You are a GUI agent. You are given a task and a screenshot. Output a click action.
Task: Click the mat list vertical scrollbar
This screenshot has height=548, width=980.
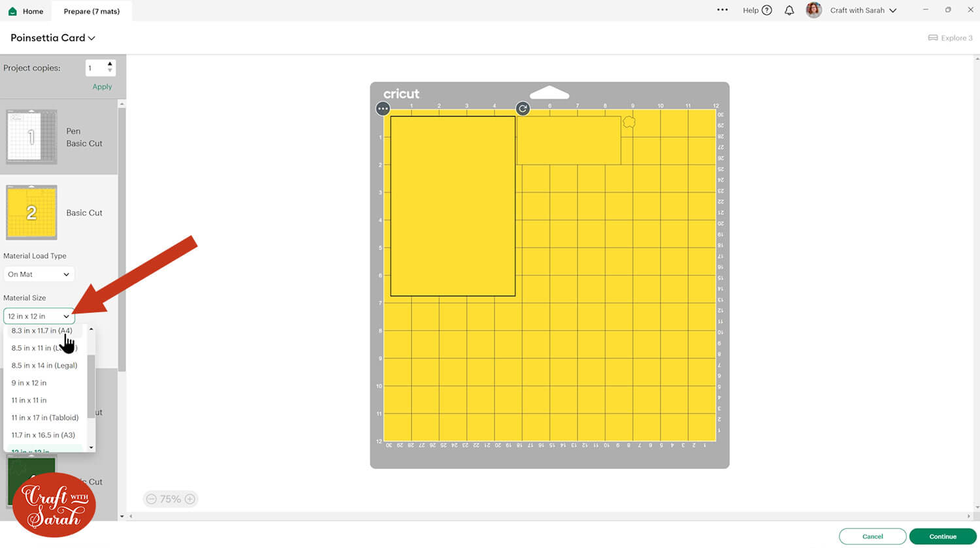click(x=122, y=238)
